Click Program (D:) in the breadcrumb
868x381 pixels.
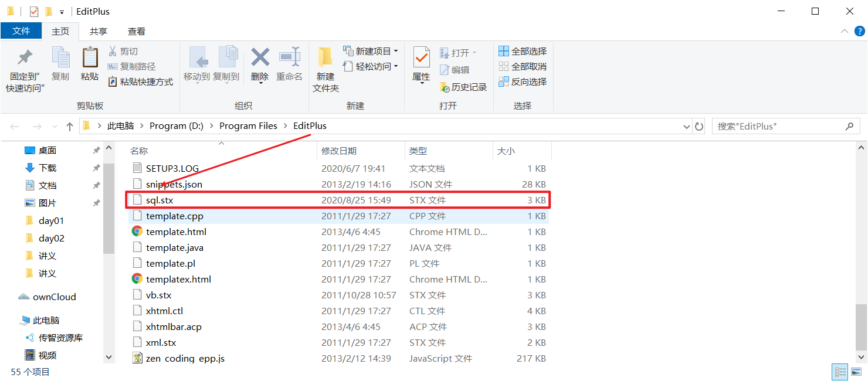(x=176, y=126)
